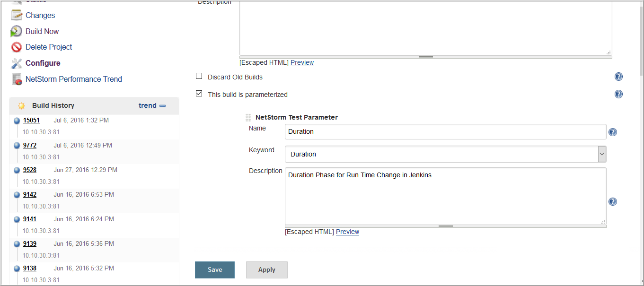644x286 pixels.
Task: Click the Changes notepad icon
Action: pyautogui.click(x=17, y=15)
